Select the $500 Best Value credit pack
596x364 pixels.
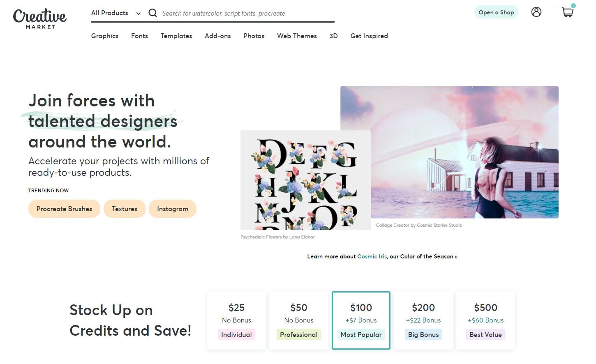(485, 320)
